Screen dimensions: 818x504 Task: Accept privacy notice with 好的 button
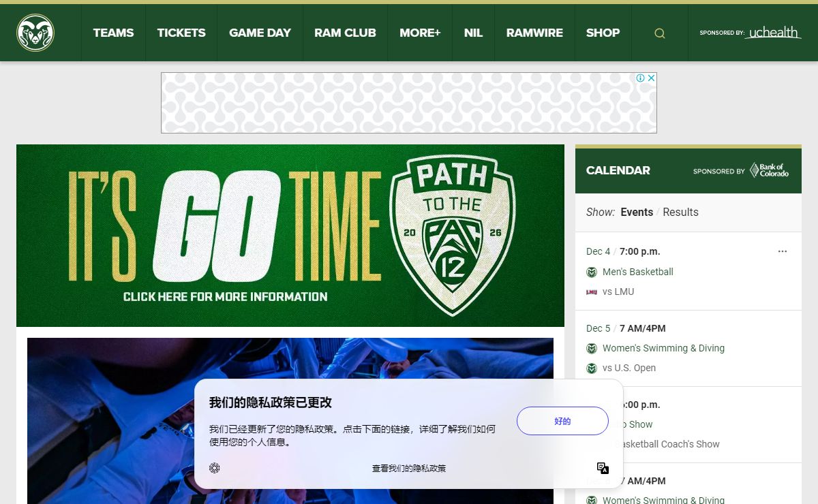pos(562,421)
